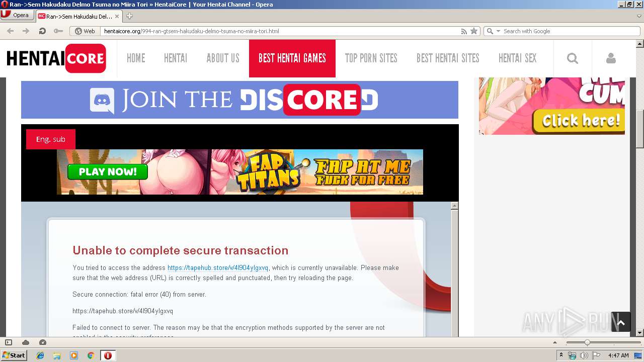Open the search engine dropdown arrow
Screen dimensions: 644x362
coord(499,31)
